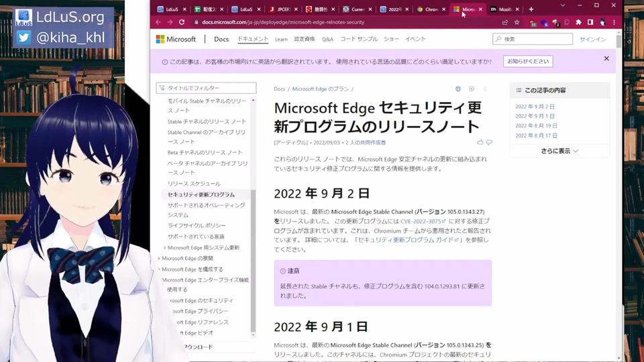
Task: Expand the さらに表示 section
Action: pos(559,151)
